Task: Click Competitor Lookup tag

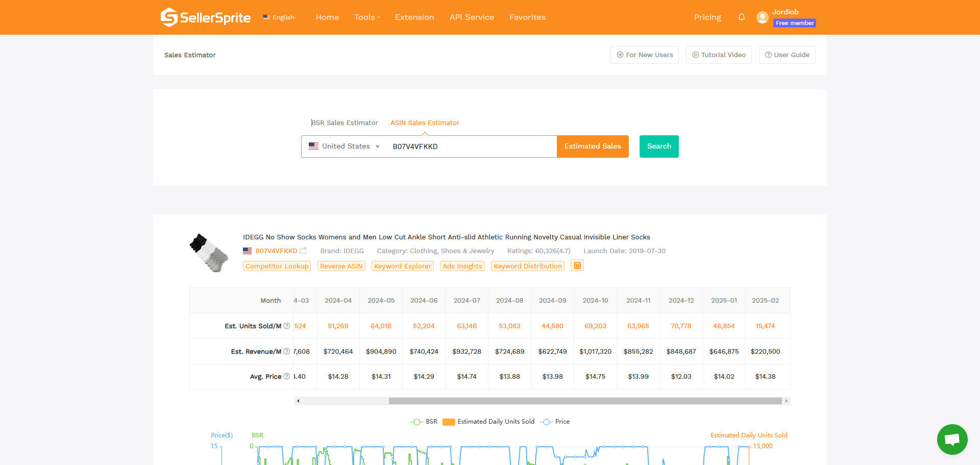Action: pos(277,266)
